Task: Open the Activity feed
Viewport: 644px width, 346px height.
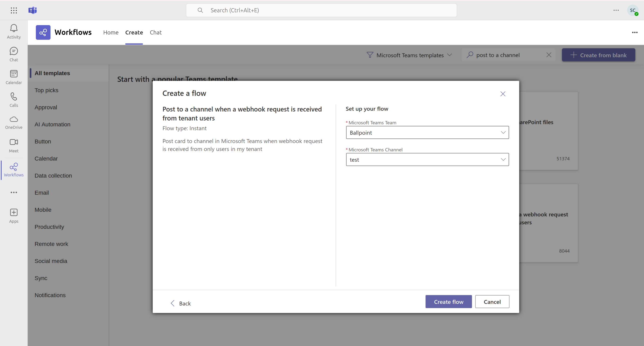Action: click(x=14, y=31)
